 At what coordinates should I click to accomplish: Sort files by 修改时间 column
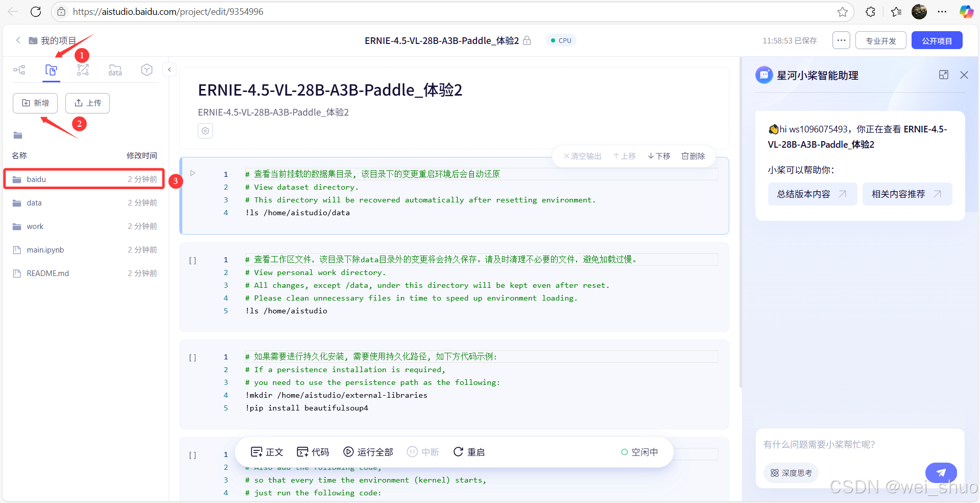point(141,155)
